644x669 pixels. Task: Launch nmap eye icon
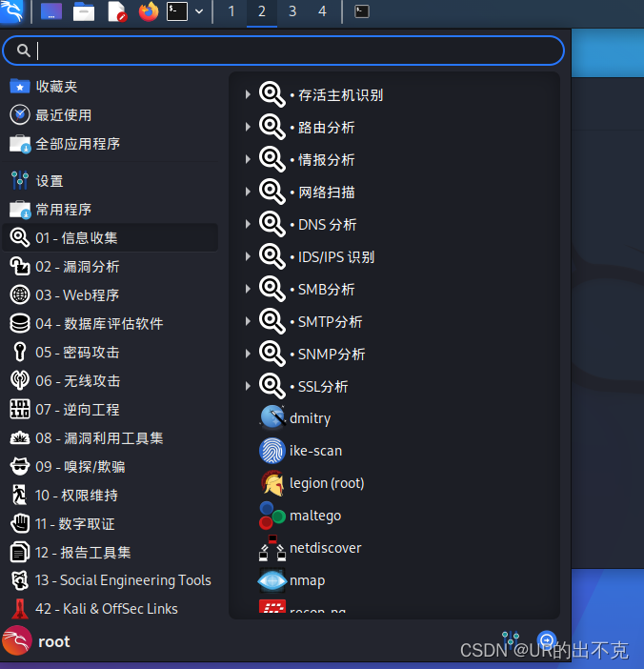coord(272,580)
